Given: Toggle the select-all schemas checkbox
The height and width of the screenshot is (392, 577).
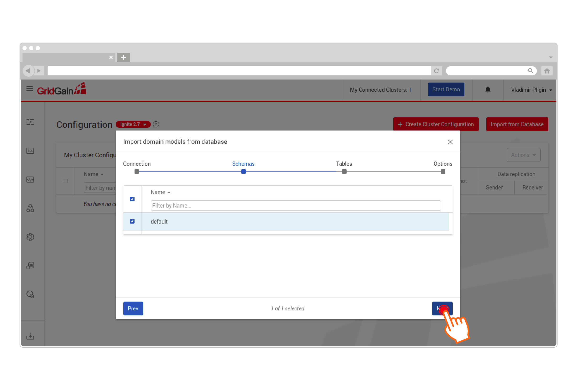Looking at the screenshot, I should pos(132,199).
